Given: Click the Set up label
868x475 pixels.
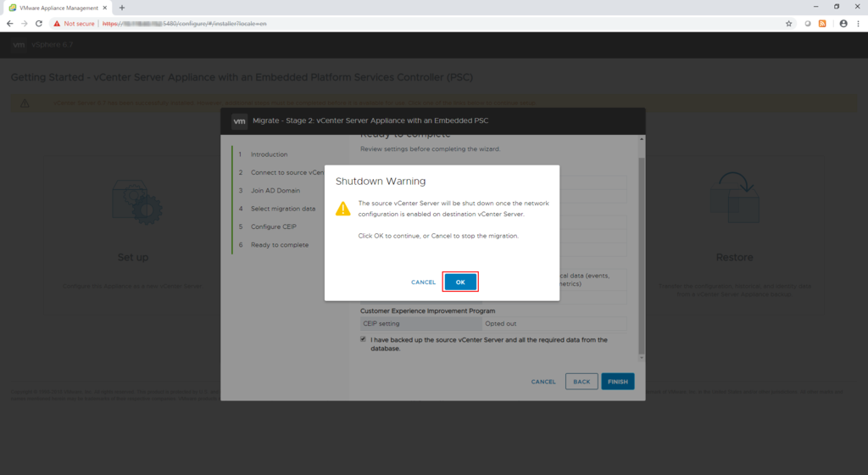Looking at the screenshot, I should pos(133,257).
